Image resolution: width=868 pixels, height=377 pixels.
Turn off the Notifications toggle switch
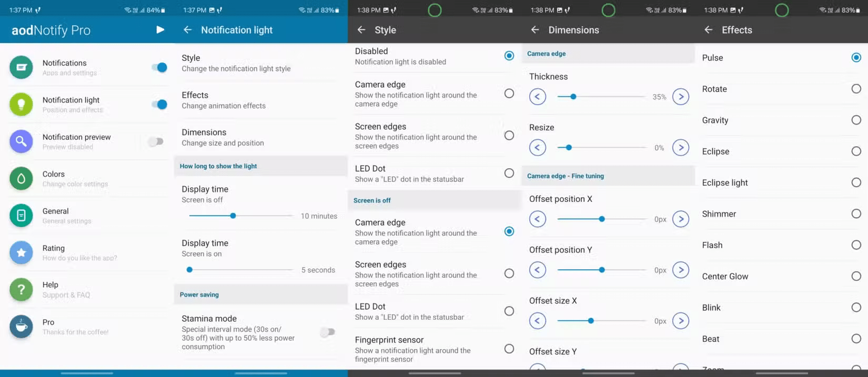point(159,67)
